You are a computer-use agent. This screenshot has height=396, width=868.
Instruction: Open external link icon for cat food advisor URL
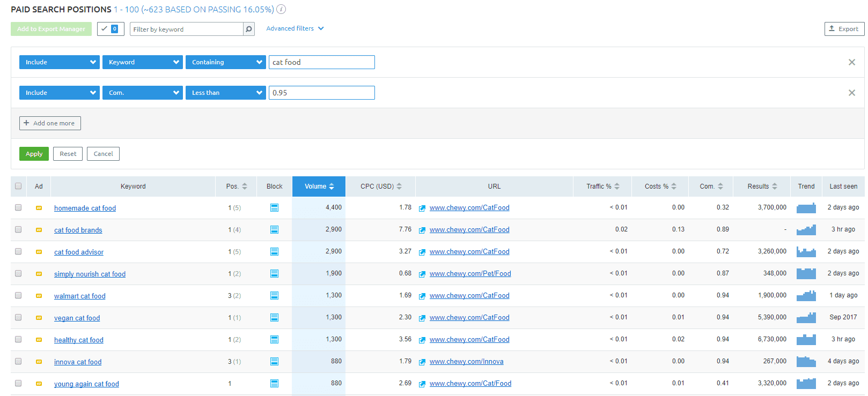coord(422,252)
